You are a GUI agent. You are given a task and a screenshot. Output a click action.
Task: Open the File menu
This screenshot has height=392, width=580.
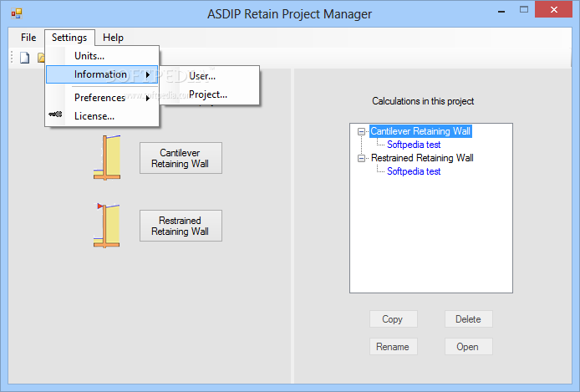point(28,38)
